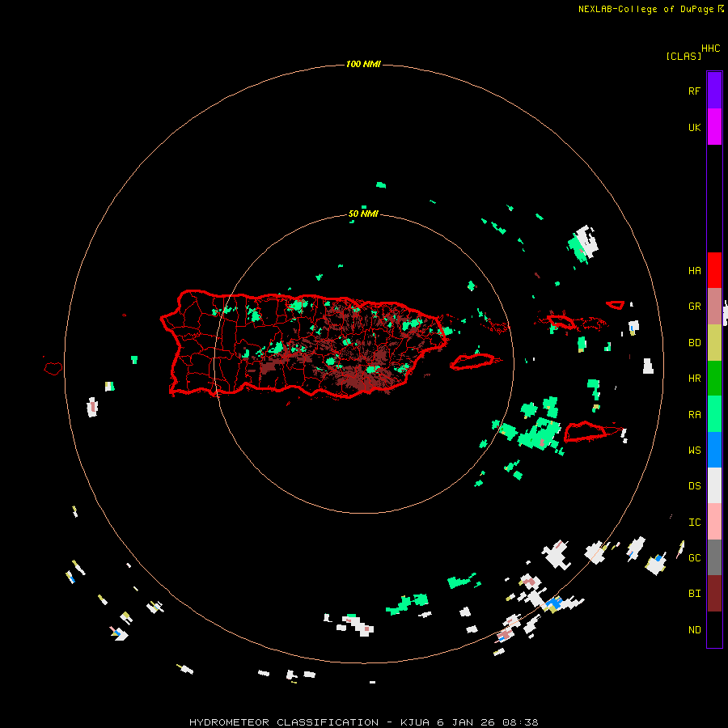Click the GC legend label
728x728 pixels.
[x=694, y=558]
